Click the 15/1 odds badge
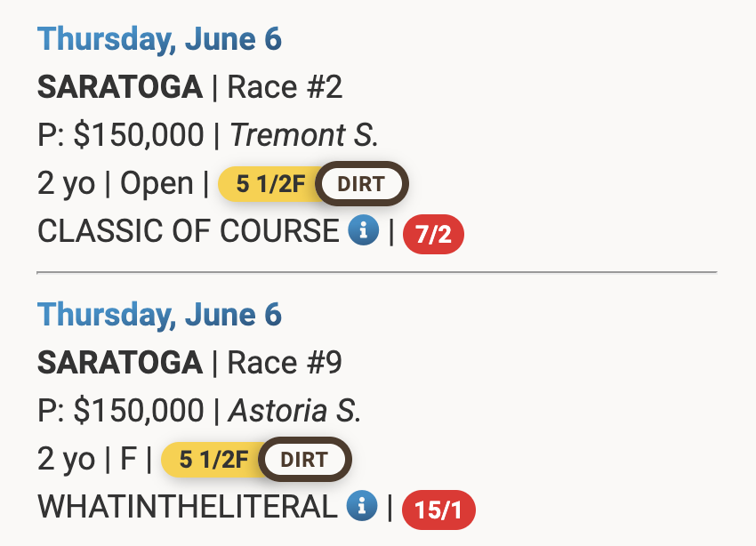Viewport: 756px width, 546px height. (438, 510)
